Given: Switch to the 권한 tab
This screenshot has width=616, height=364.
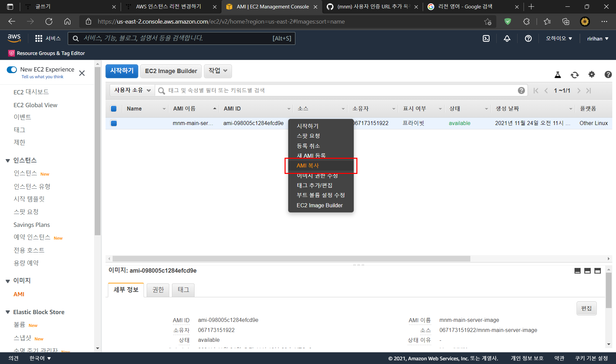Looking at the screenshot, I should click(x=158, y=290).
